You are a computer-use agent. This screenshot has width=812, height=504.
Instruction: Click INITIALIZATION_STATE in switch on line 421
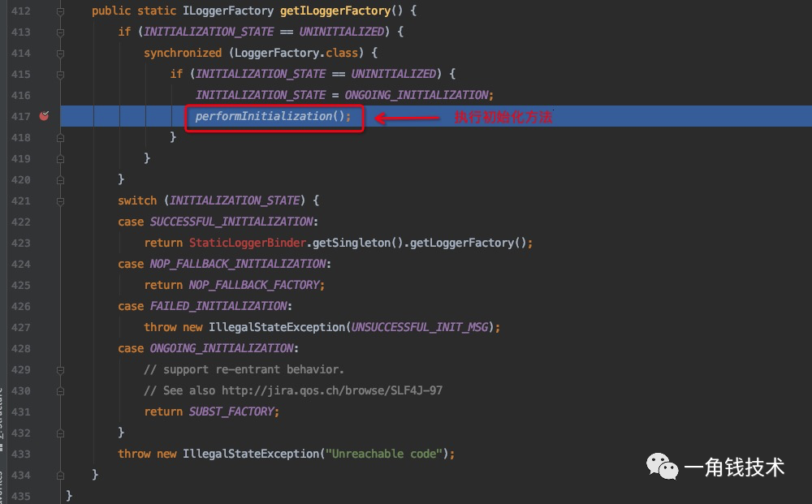(x=235, y=200)
